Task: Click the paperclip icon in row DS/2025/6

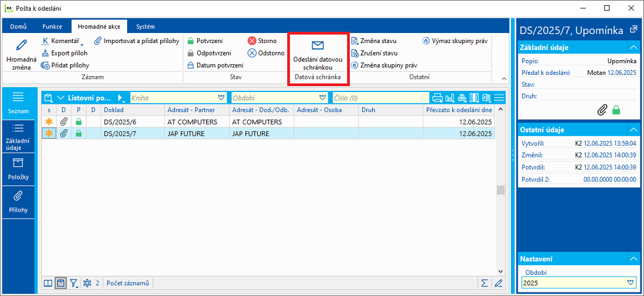Action: (64, 121)
